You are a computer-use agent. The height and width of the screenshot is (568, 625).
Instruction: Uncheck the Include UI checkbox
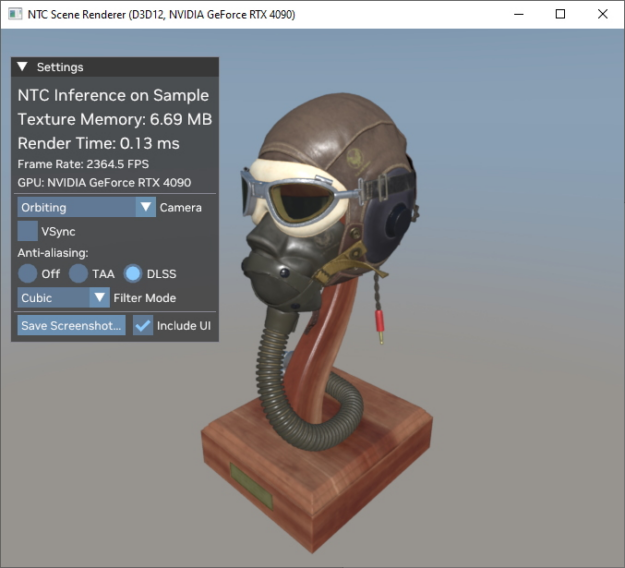143,325
